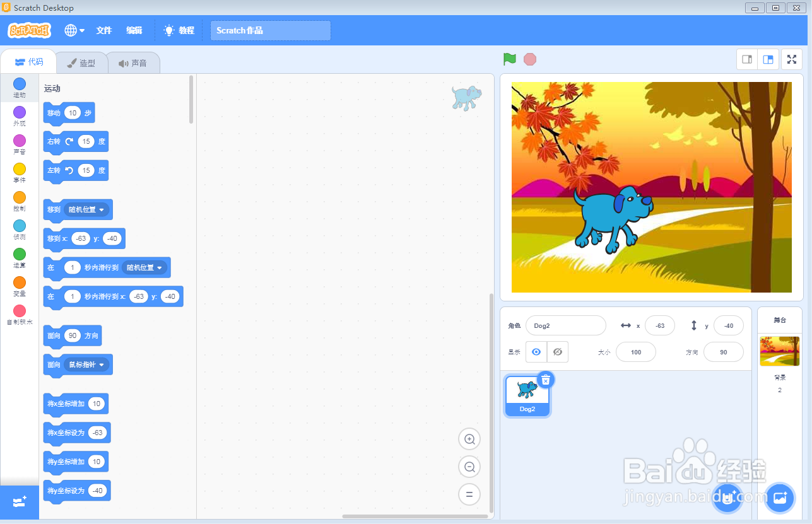Open the 文件 (File) menu

tap(103, 30)
